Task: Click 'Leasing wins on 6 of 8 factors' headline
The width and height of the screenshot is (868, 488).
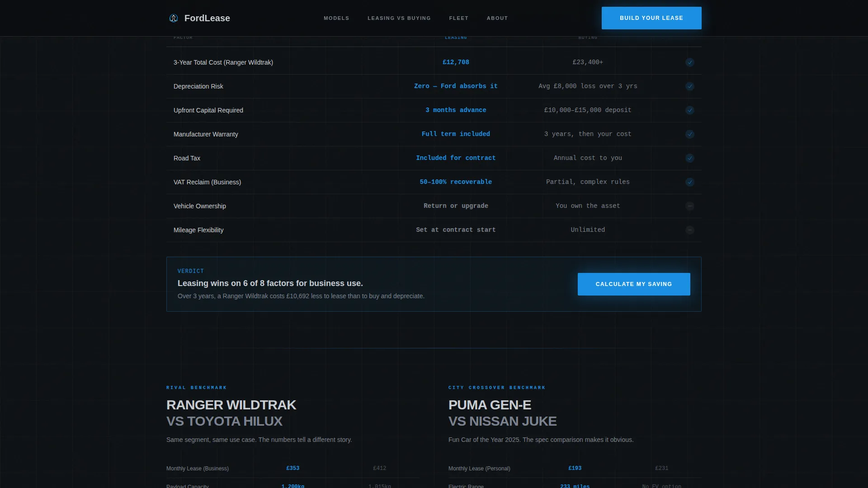Action: [x=270, y=283]
